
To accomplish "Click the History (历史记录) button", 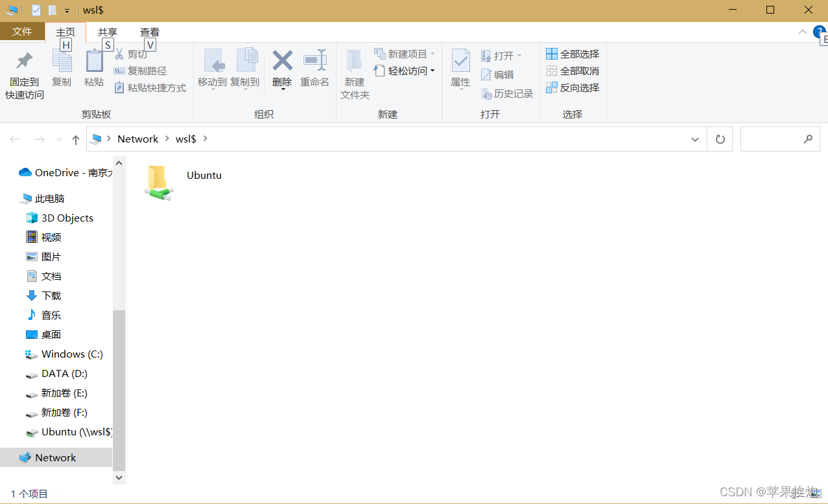I will pyautogui.click(x=507, y=94).
